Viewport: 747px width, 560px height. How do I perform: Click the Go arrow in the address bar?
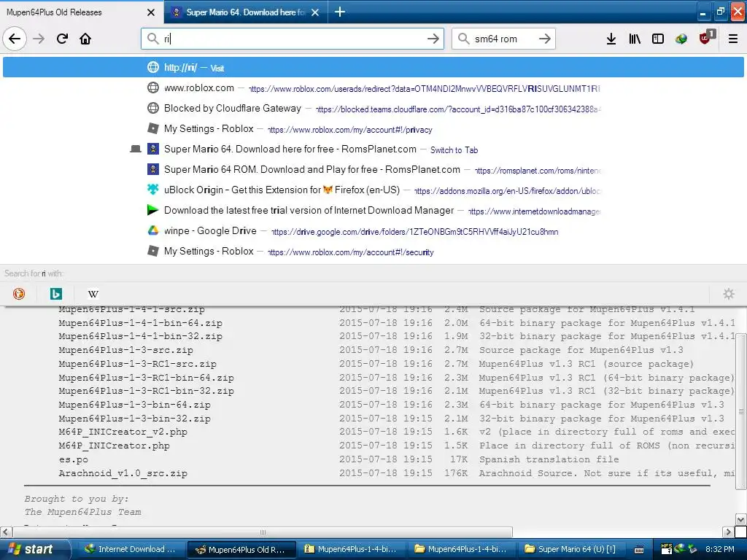(x=433, y=39)
